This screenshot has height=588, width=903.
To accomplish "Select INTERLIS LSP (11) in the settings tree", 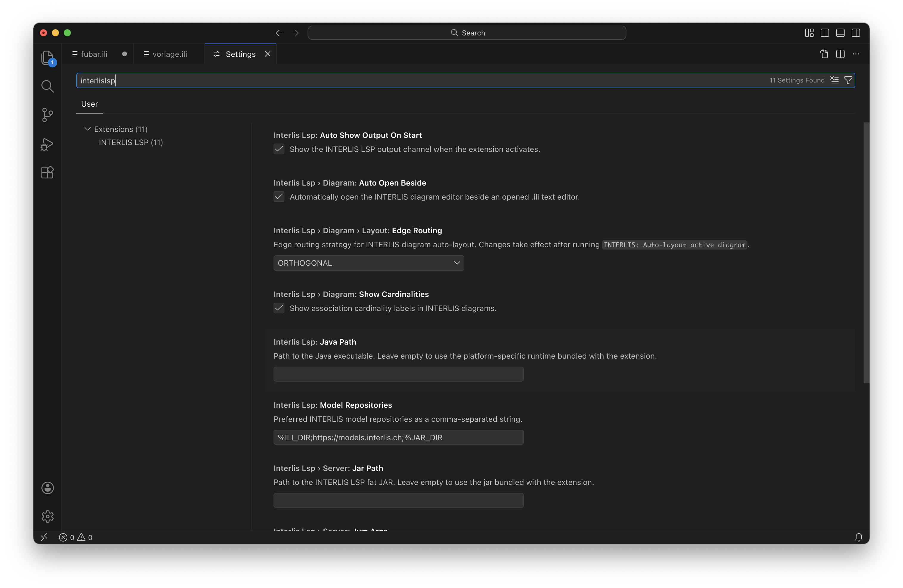I will point(131,142).
